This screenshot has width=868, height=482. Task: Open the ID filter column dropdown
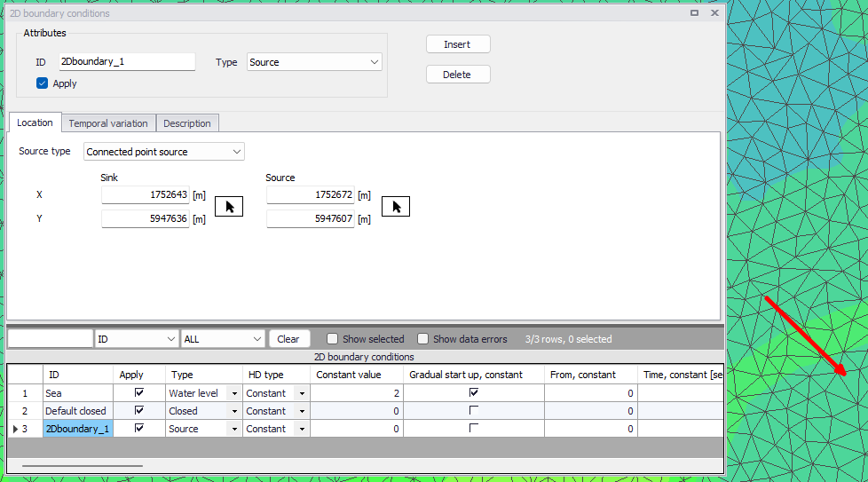tap(136, 339)
